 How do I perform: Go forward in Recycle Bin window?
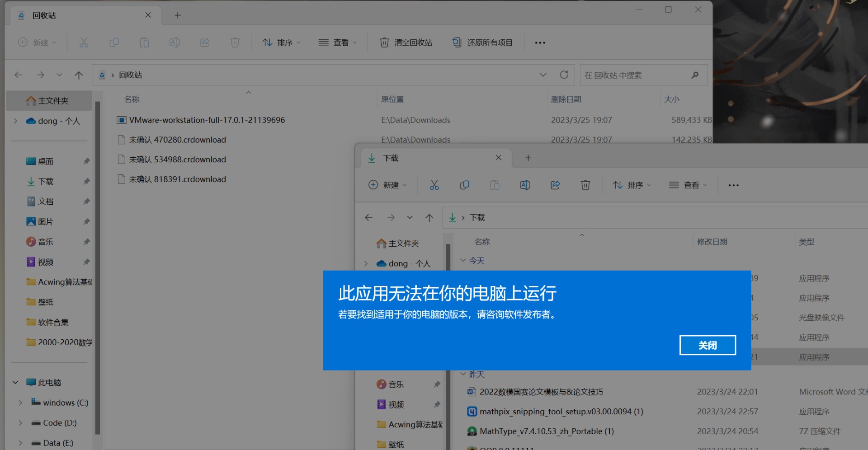[41, 75]
